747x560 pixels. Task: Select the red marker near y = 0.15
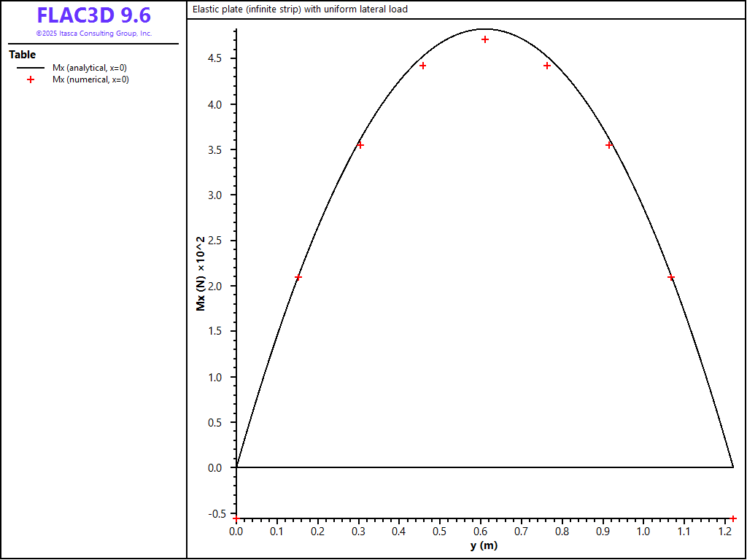tap(298, 278)
